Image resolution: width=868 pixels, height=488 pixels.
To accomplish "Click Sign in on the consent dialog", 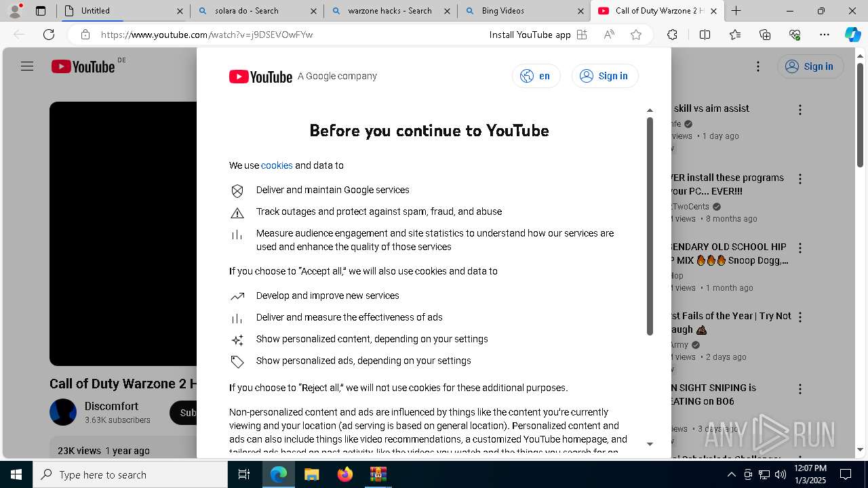I will pos(605,76).
